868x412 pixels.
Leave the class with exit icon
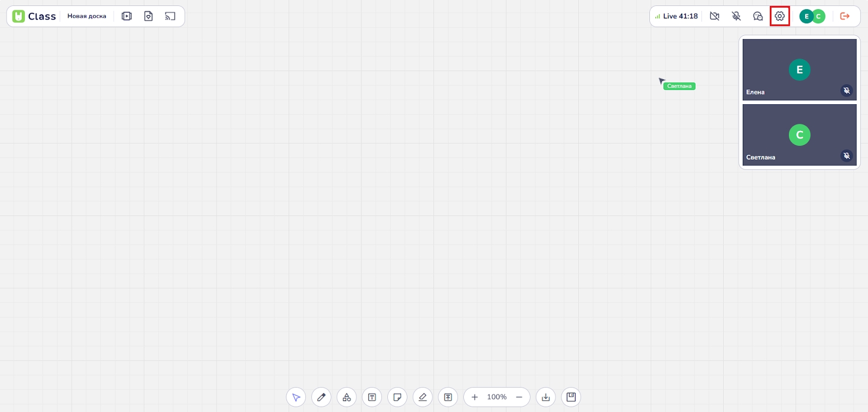point(845,16)
